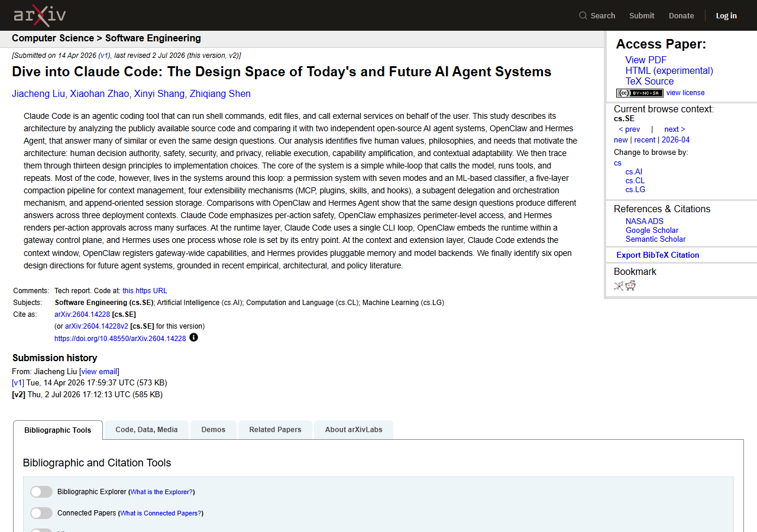Screen dimensions: 757x532
Task: Click "What is the Explorer?" link
Action: pyautogui.click(x=161, y=492)
